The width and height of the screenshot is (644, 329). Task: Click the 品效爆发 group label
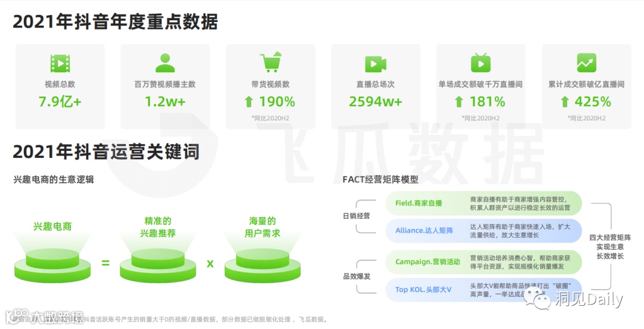357,277
